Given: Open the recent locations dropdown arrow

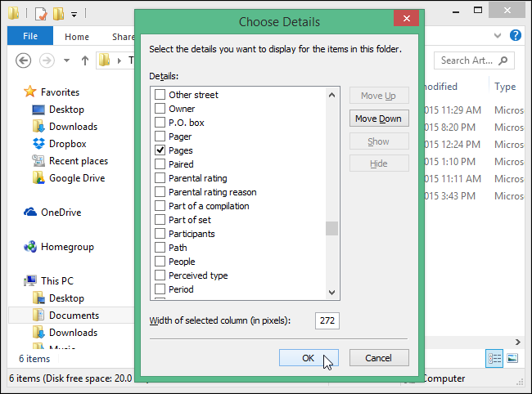Looking at the screenshot, I should (67, 60).
